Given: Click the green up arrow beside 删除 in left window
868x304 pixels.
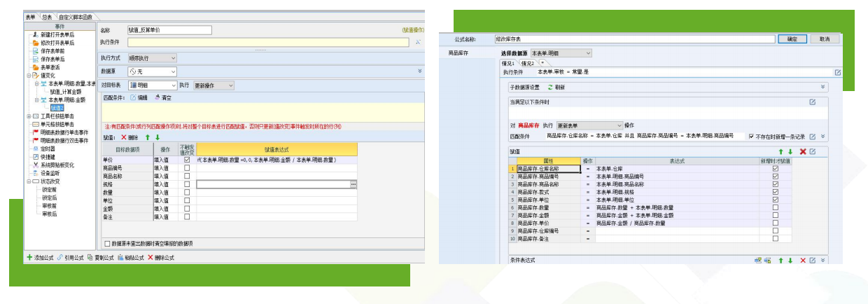Looking at the screenshot, I should coord(148,137).
